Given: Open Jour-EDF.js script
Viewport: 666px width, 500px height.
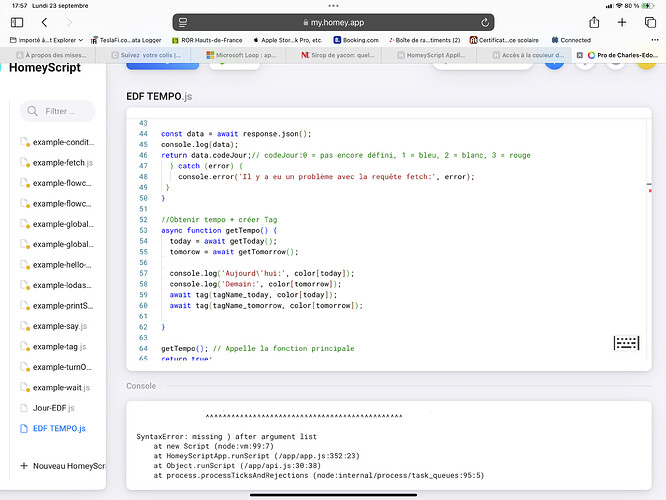Looking at the screenshot, I should coord(54,408).
